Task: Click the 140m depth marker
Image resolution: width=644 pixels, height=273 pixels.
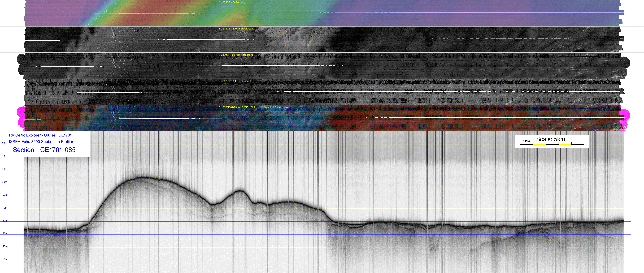Action: tap(5, 246)
